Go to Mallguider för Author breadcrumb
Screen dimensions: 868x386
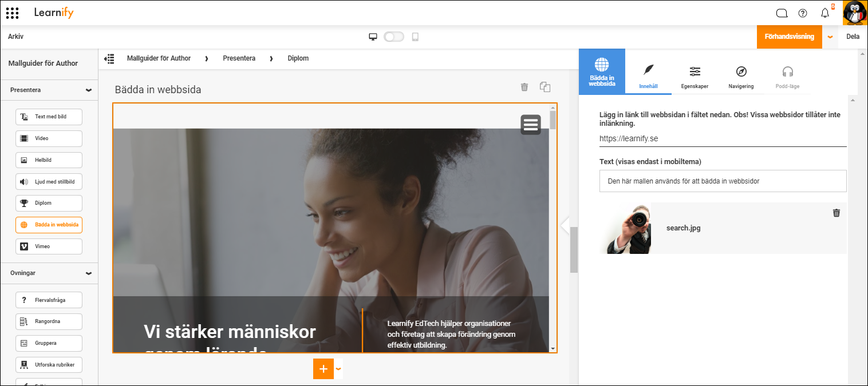pyautogui.click(x=159, y=58)
